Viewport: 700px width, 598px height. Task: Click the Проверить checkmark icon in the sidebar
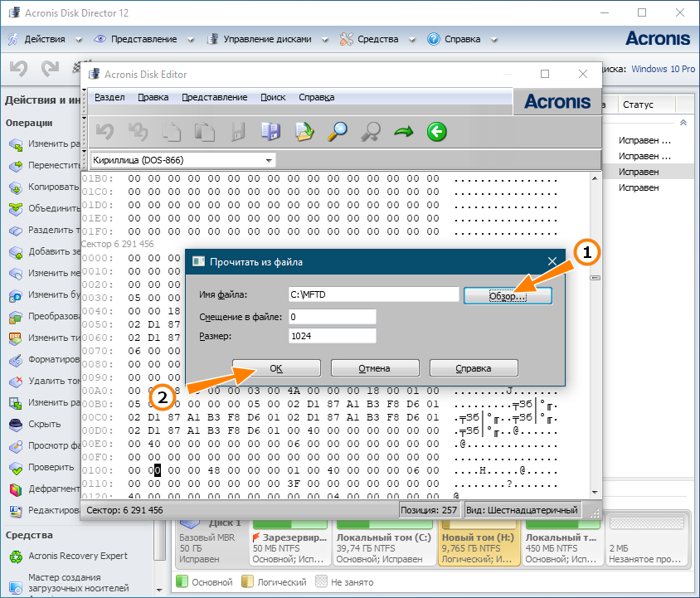coord(16,467)
